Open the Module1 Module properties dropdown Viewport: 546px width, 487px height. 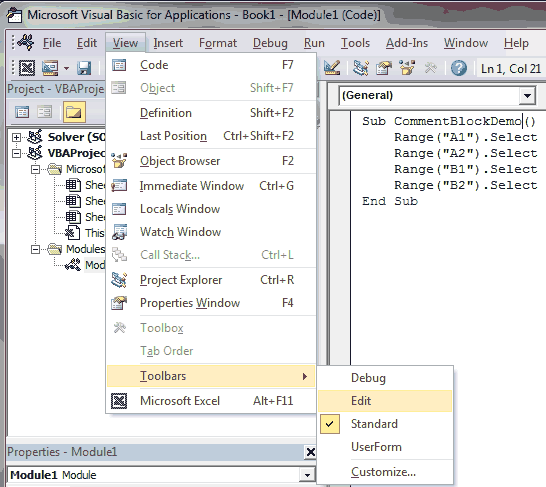tap(307, 475)
